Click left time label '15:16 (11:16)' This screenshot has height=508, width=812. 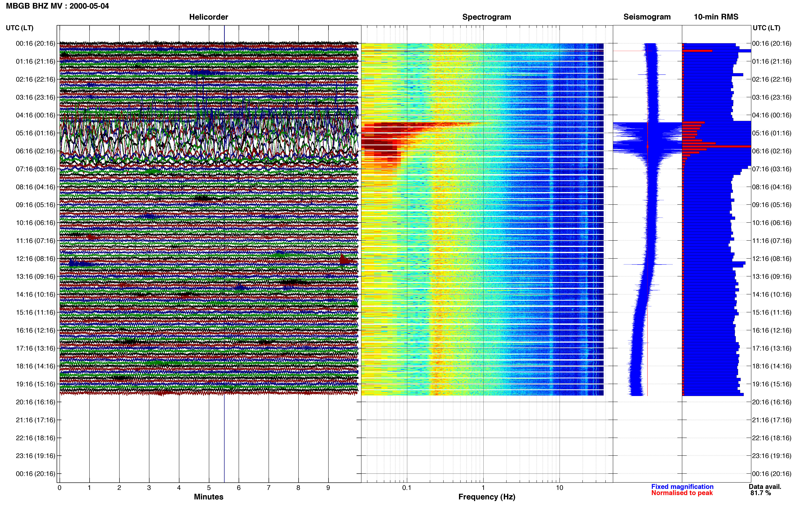coord(35,312)
